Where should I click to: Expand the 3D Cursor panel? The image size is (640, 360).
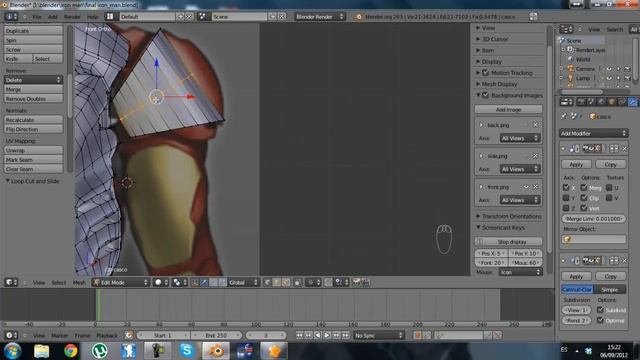(x=495, y=39)
